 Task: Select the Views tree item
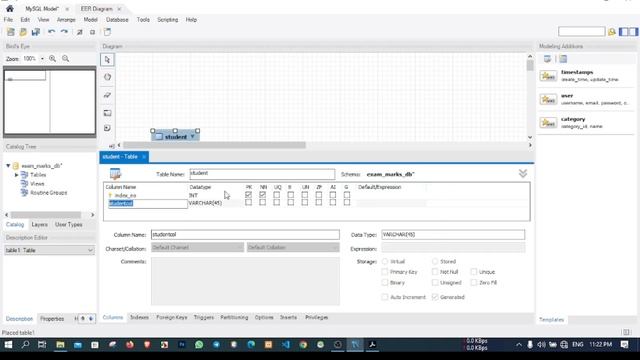point(37,184)
